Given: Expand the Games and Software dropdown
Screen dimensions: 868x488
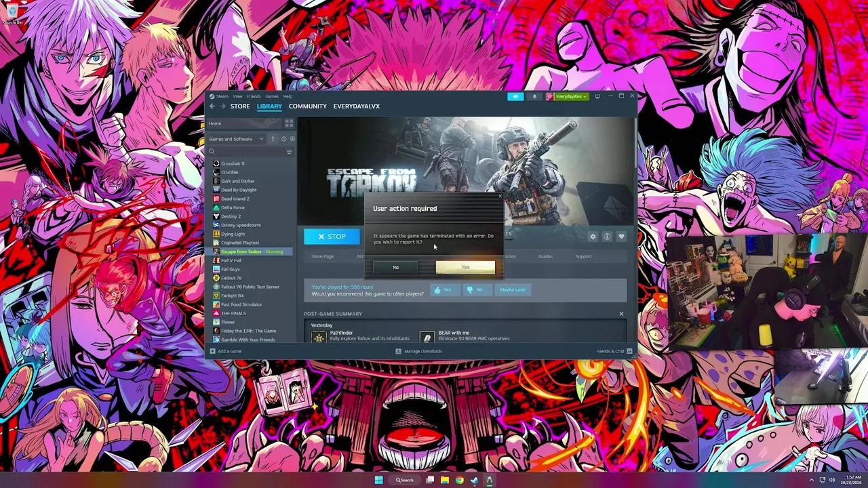Looking at the screenshot, I should click(236, 139).
